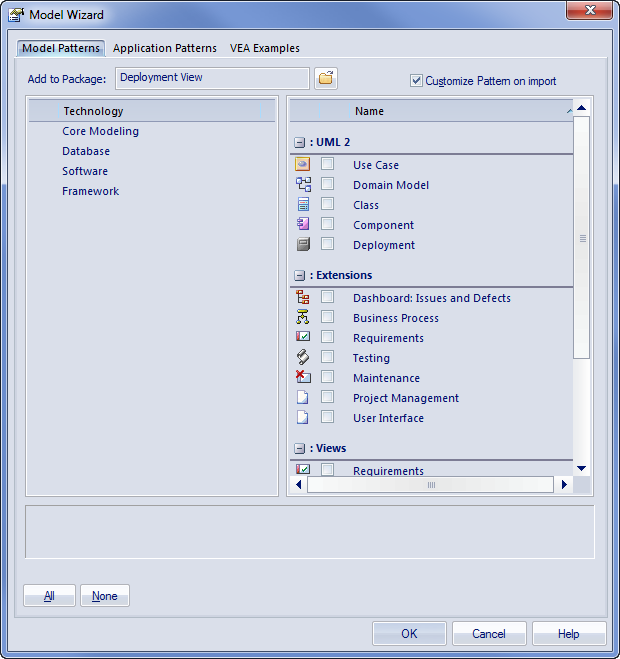The width and height of the screenshot is (620, 659).
Task: Select Database in the Technology list
Action: (x=86, y=151)
